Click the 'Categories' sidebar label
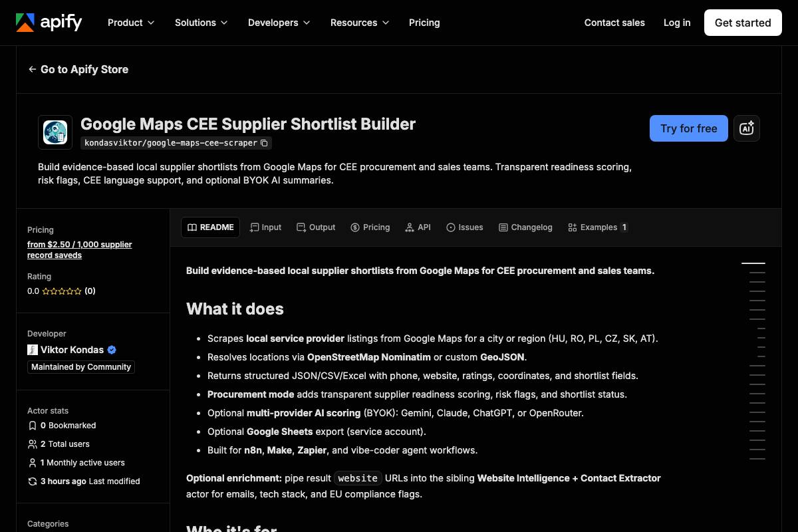798x532 pixels. point(48,524)
